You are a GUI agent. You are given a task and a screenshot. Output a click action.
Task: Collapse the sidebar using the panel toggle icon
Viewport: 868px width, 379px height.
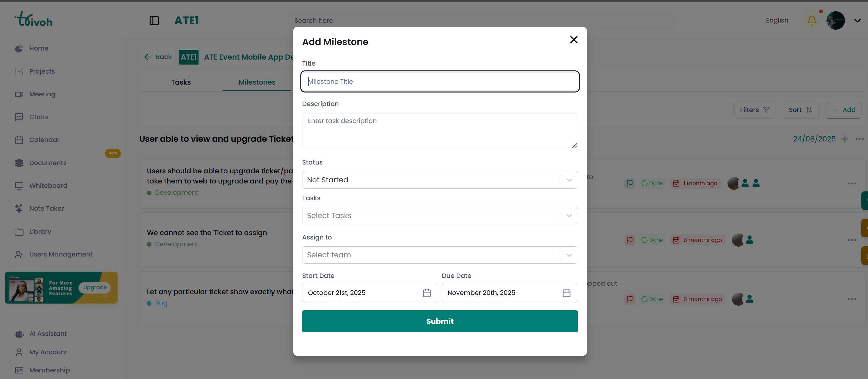tap(154, 21)
